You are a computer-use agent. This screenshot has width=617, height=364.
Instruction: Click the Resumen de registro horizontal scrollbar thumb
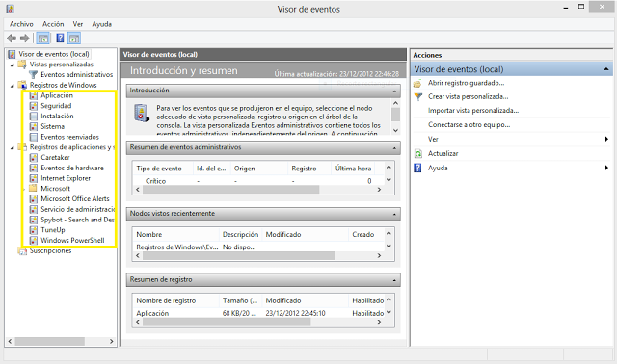(227, 322)
